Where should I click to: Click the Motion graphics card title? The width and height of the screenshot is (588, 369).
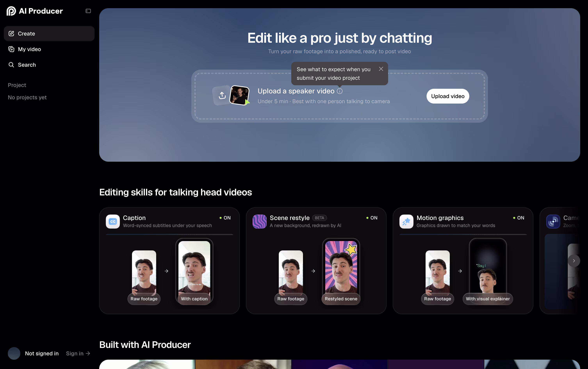pyautogui.click(x=440, y=218)
